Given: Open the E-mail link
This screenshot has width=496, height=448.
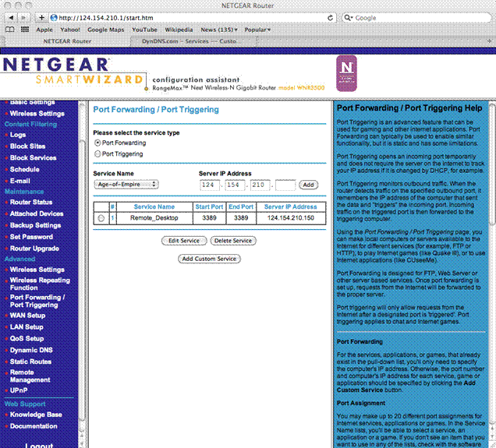Looking at the screenshot, I should click(20, 181).
